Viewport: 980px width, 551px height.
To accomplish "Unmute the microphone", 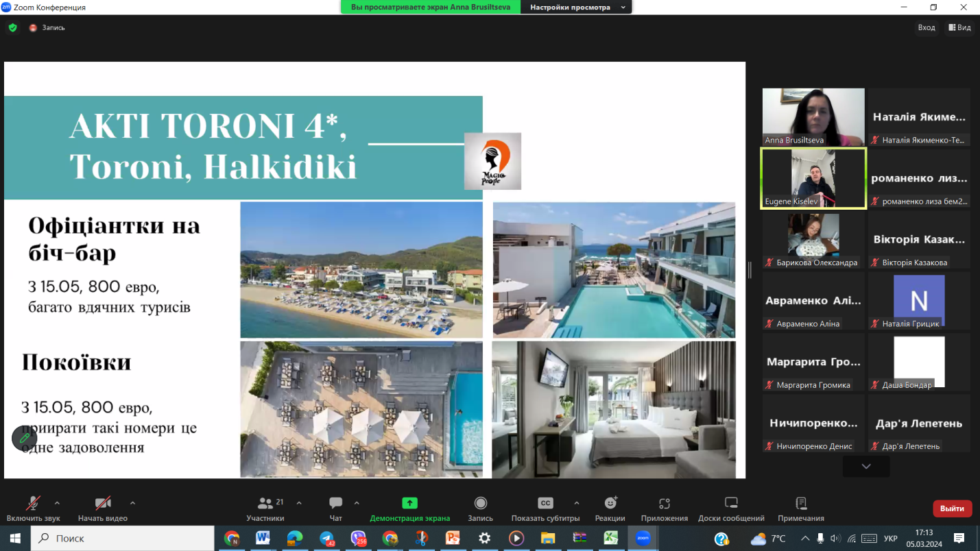I will click(x=32, y=504).
